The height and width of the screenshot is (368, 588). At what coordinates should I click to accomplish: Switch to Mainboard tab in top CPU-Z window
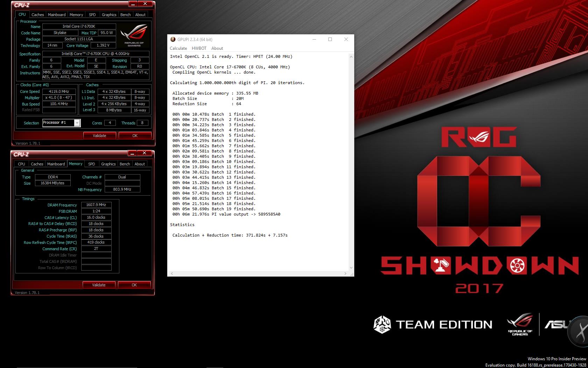tap(57, 15)
